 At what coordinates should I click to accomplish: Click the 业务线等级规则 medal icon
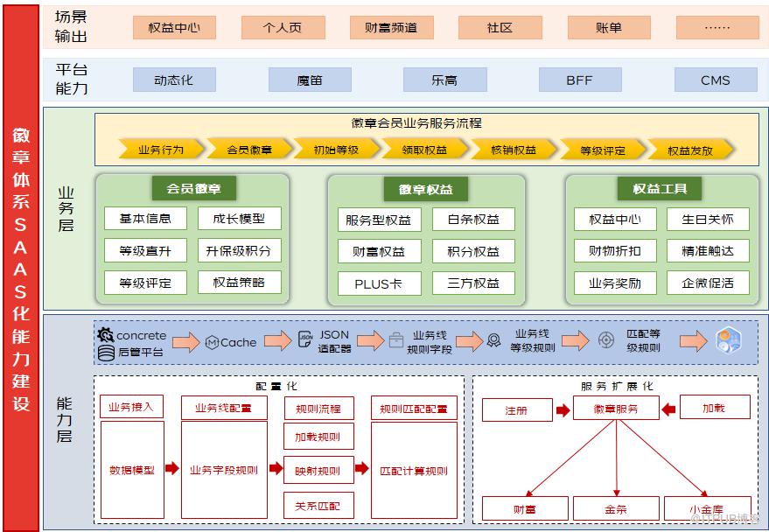[494, 339]
